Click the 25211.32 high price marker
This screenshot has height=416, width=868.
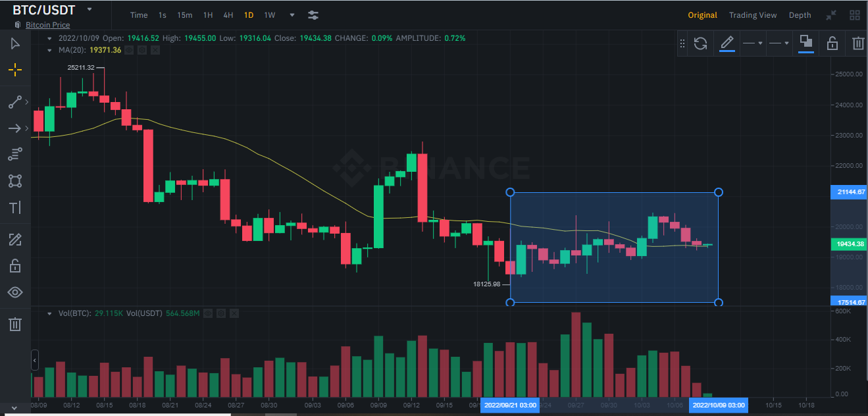81,67
